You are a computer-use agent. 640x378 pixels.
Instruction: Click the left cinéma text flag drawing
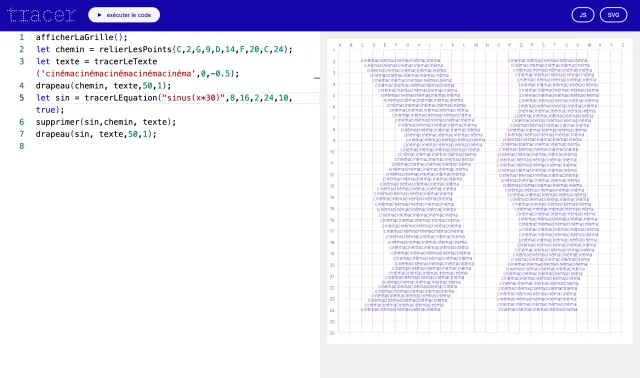[423, 185]
